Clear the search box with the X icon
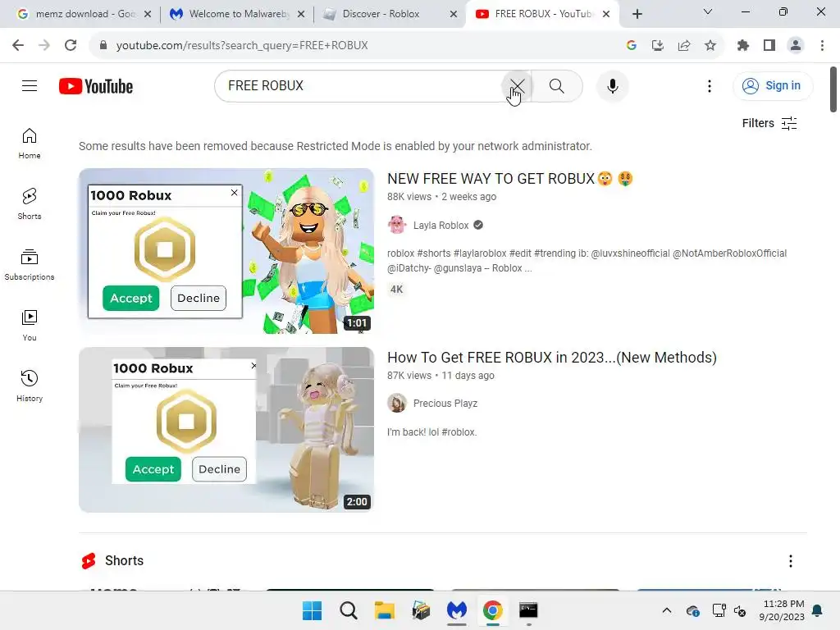 [518, 85]
